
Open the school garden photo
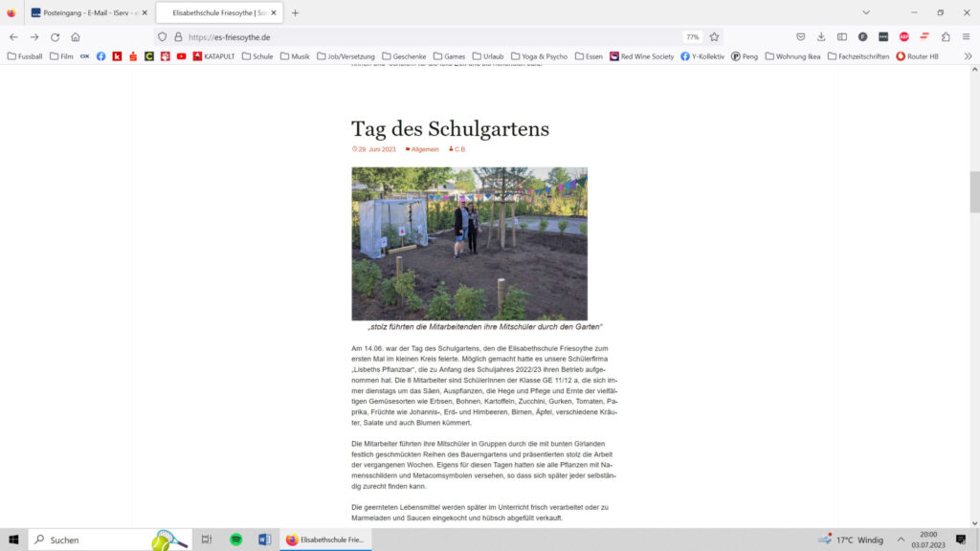click(x=469, y=244)
